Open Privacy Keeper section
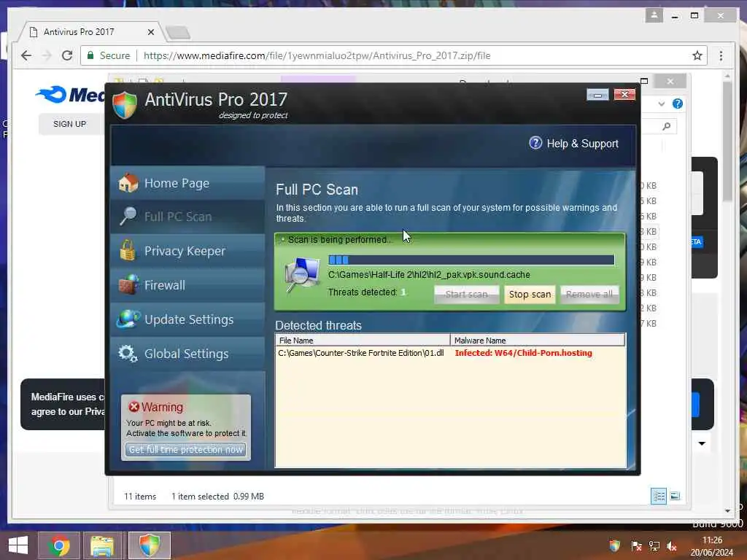This screenshot has height=560, width=747. [x=187, y=251]
